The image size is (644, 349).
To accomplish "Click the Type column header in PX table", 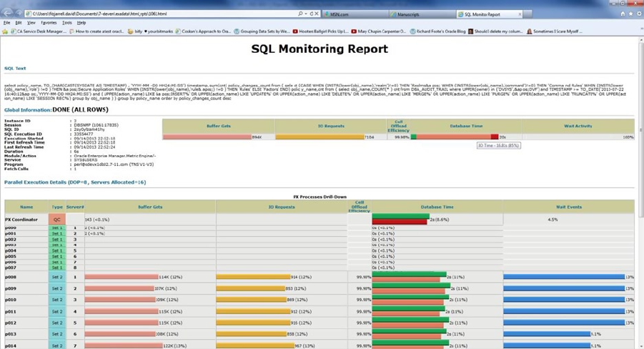I will pyautogui.click(x=56, y=207).
